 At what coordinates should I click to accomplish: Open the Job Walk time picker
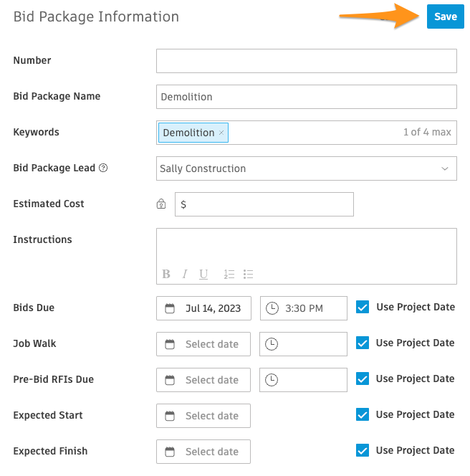(x=303, y=344)
